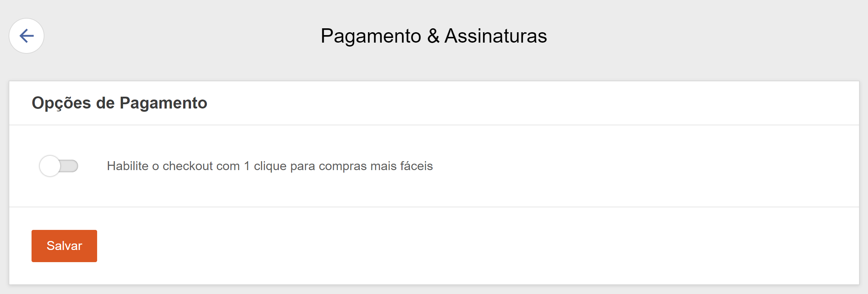Enable the 1-click checkout toggle
This screenshot has height=294, width=868.
(59, 166)
